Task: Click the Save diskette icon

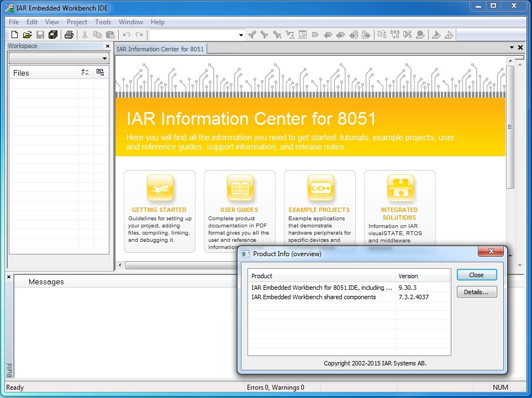Action: (x=40, y=35)
